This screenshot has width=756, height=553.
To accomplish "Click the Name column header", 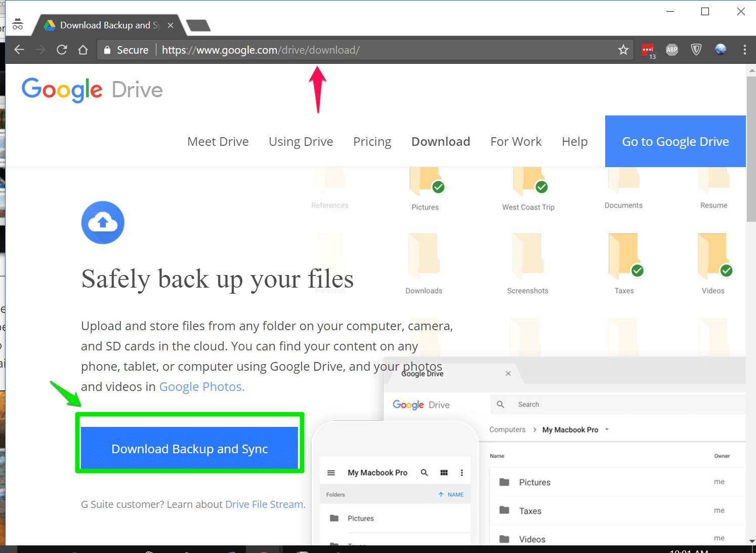I will click(497, 456).
